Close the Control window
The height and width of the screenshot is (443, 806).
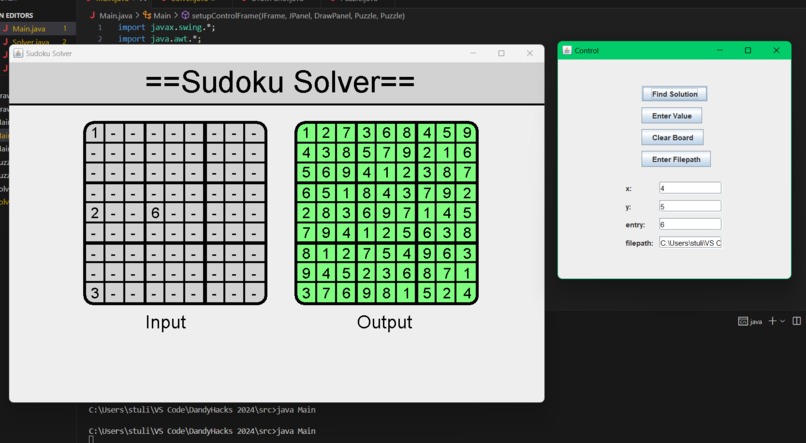776,50
